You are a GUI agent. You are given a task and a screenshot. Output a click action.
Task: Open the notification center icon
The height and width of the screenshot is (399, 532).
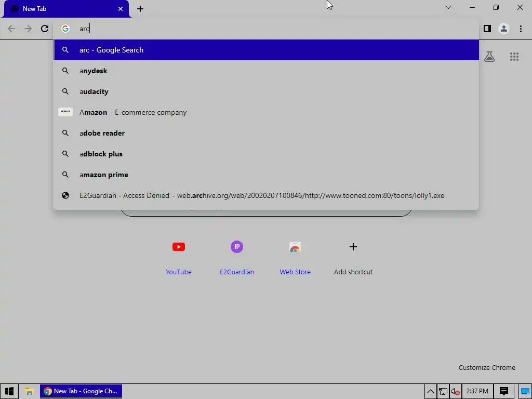(504, 391)
